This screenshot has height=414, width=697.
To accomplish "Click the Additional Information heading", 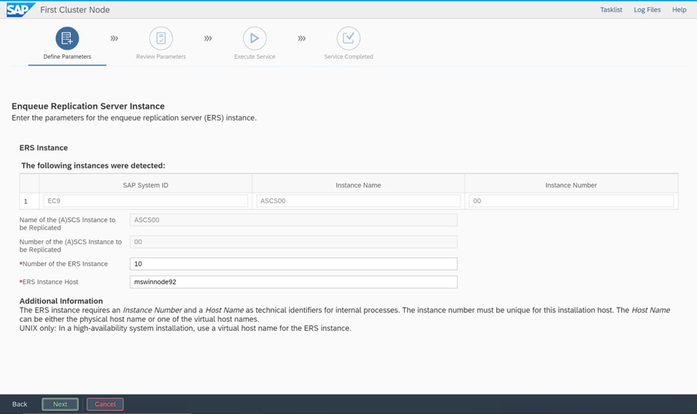I will pyautogui.click(x=61, y=301).
